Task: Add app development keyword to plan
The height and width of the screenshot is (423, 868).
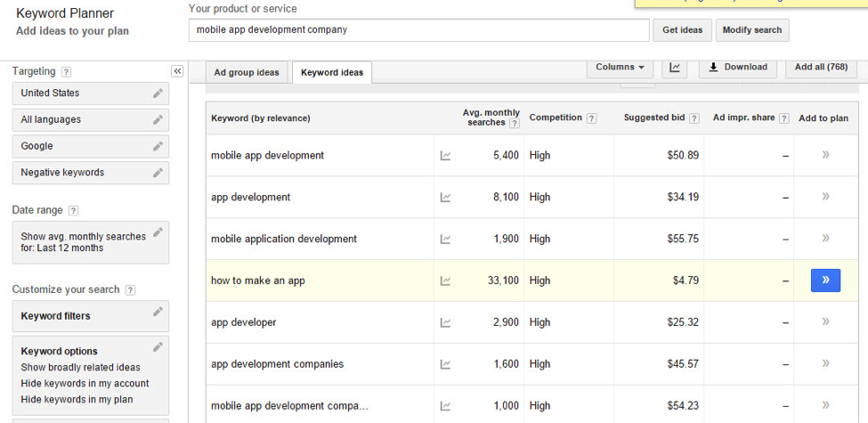Action: click(x=826, y=197)
